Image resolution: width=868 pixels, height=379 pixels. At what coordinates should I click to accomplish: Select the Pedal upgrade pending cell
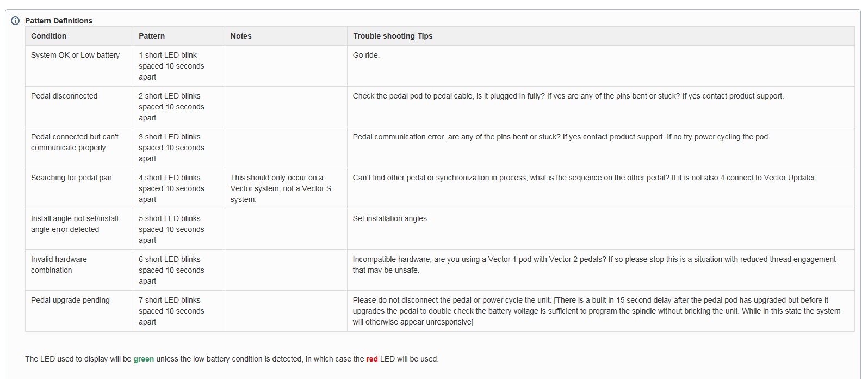[70, 300]
